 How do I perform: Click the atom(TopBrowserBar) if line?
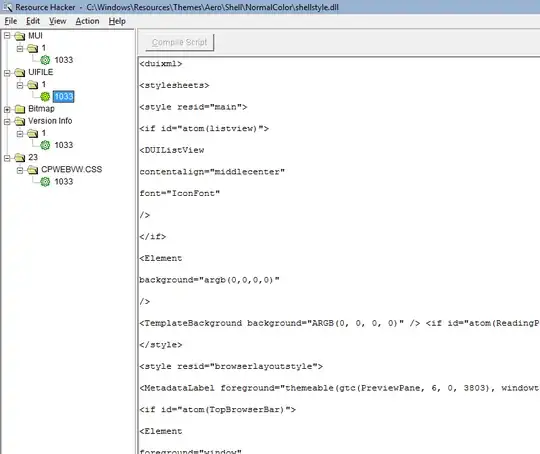click(217, 410)
